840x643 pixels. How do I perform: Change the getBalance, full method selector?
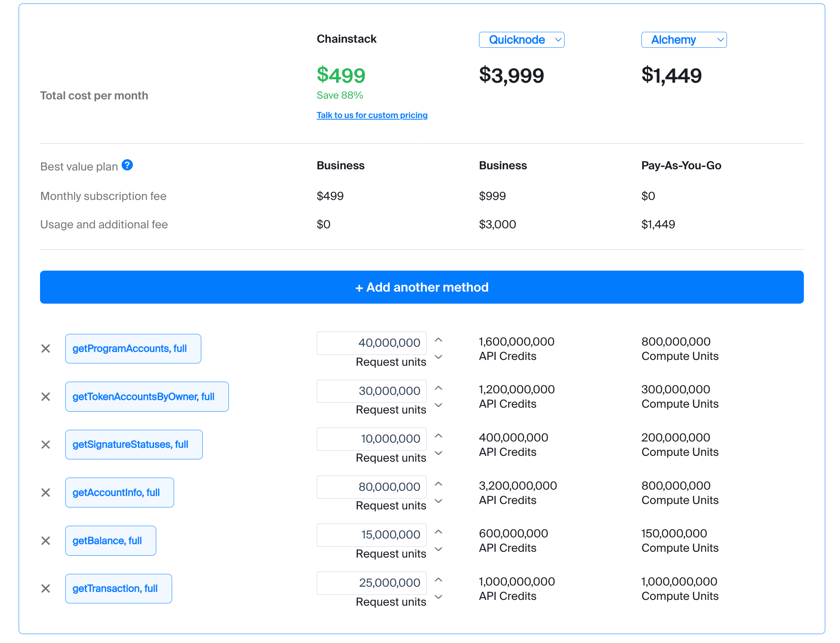(110, 541)
